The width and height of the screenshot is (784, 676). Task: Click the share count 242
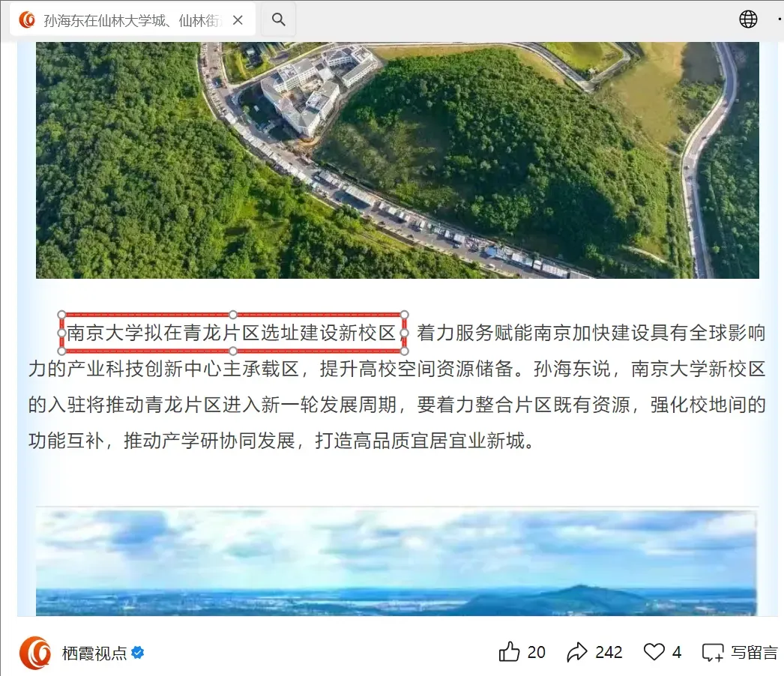click(609, 652)
